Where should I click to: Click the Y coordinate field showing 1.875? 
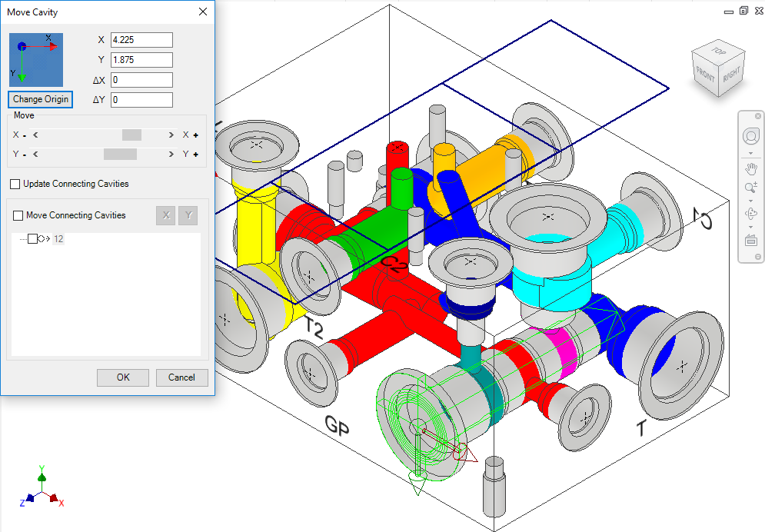(x=141, y=60)
